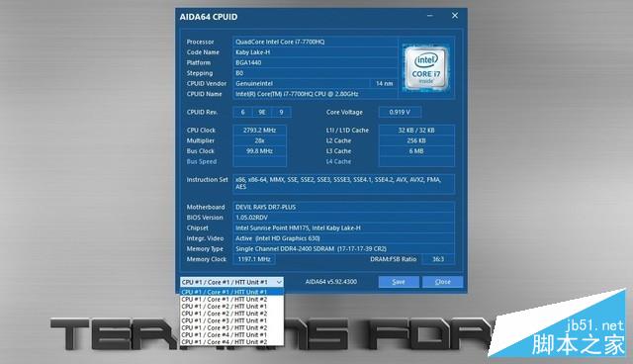
Task: Click the CPUID Name Intel(R) Core(TM) value
Action: [x=315, y=94]
